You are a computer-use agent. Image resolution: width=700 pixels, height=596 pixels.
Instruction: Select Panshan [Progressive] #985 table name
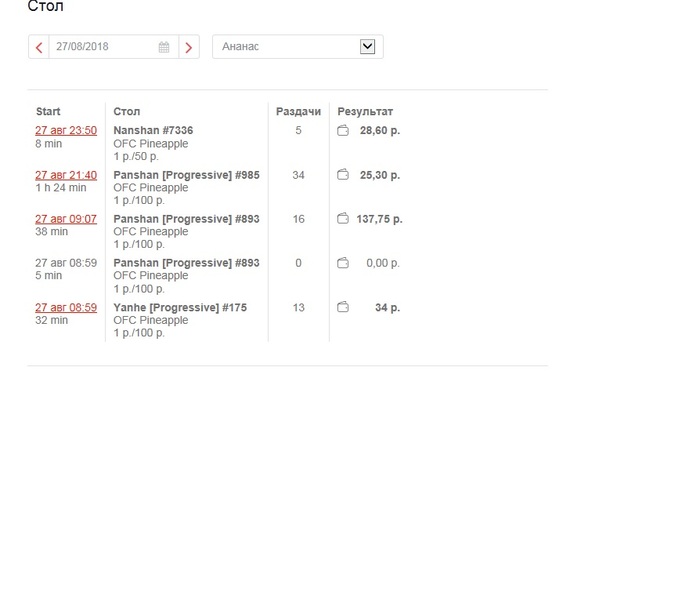click(186, 175)
